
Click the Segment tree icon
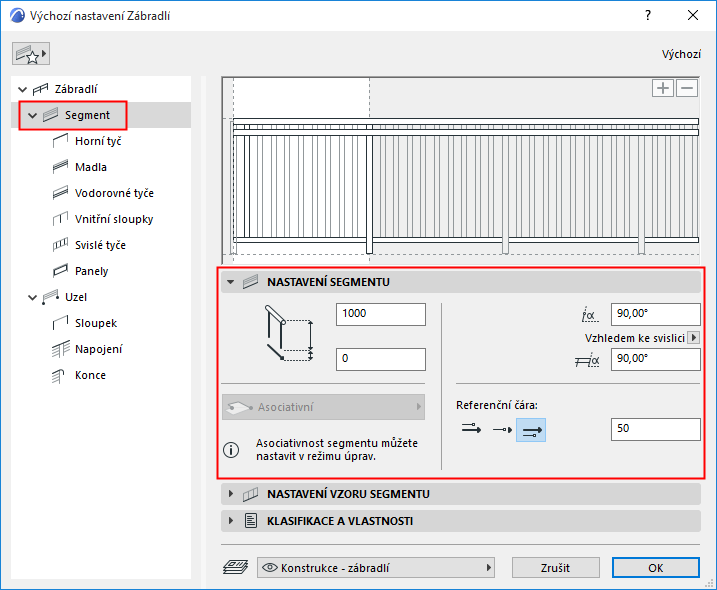coord(51,115)
